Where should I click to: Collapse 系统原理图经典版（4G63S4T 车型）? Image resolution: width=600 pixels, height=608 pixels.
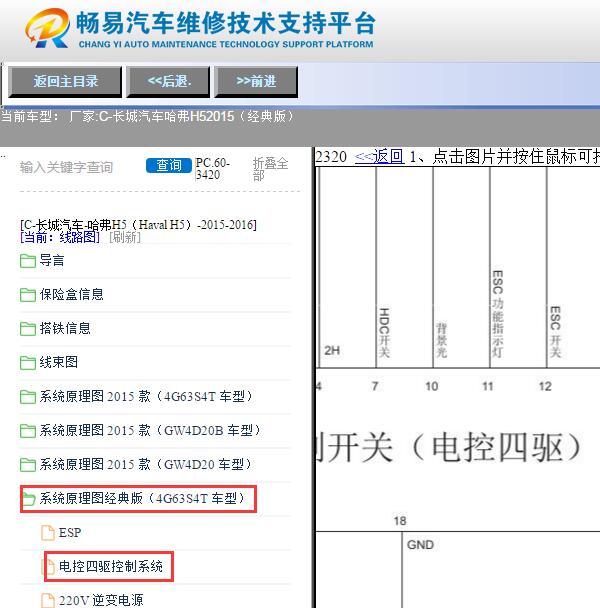142,498
